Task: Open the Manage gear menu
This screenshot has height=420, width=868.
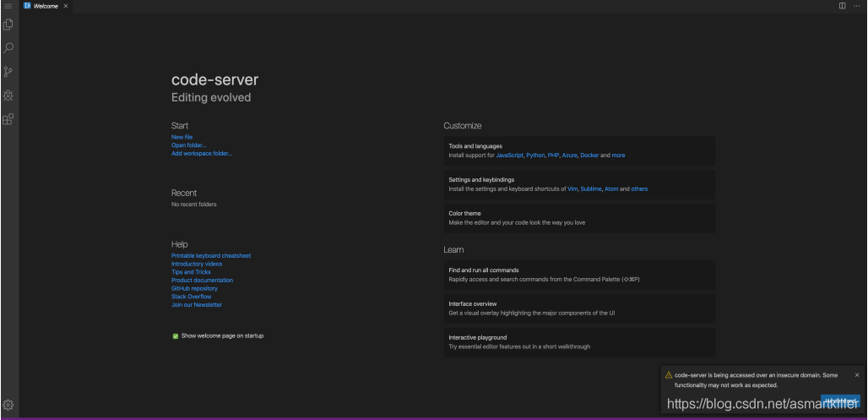Action: pos(8,405)
